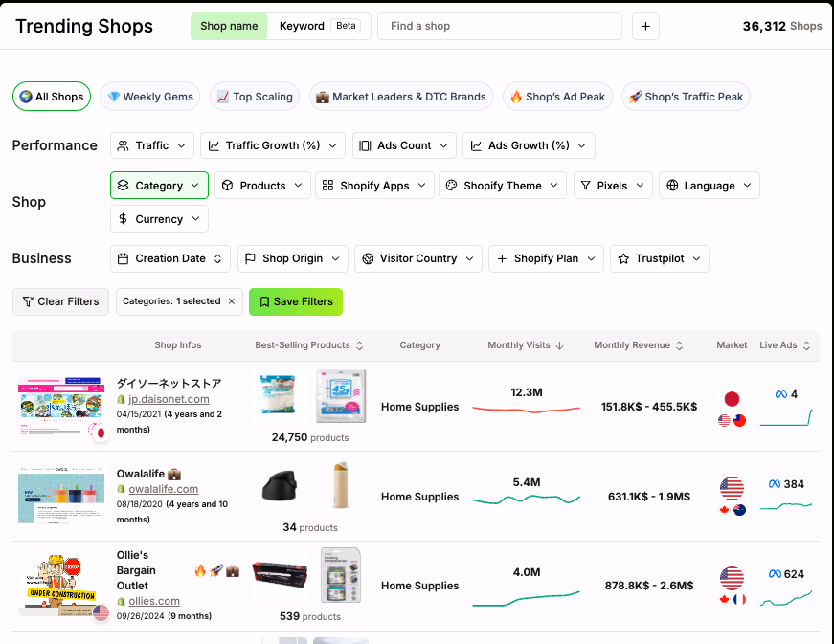Open the Pixels filter dropdown
The width and height of the screenshot is (834, 644).
click(x=613, y=186)
